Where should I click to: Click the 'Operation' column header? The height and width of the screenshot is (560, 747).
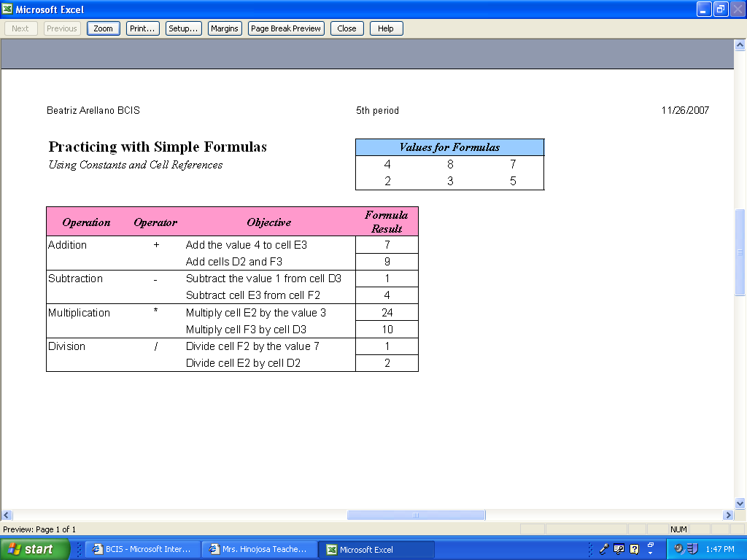(x=86, y=222)
